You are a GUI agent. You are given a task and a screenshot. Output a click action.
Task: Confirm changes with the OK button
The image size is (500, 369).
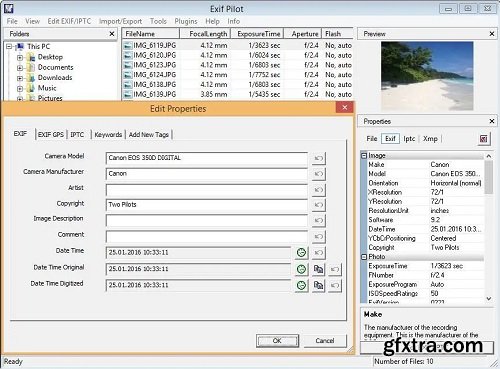point(277,341)
